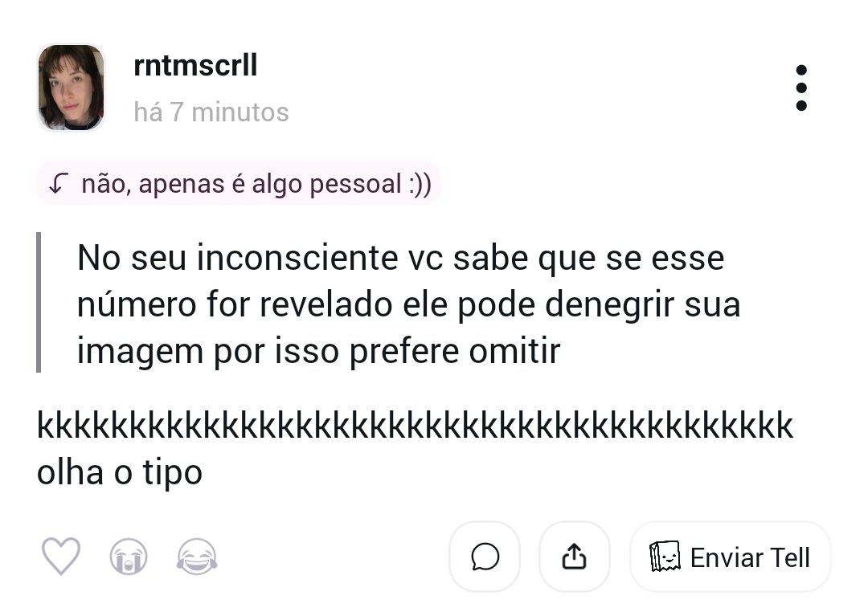Click the quoted line "número for revelado"
This screenshot has width=868, height=608.
point(408,305)
